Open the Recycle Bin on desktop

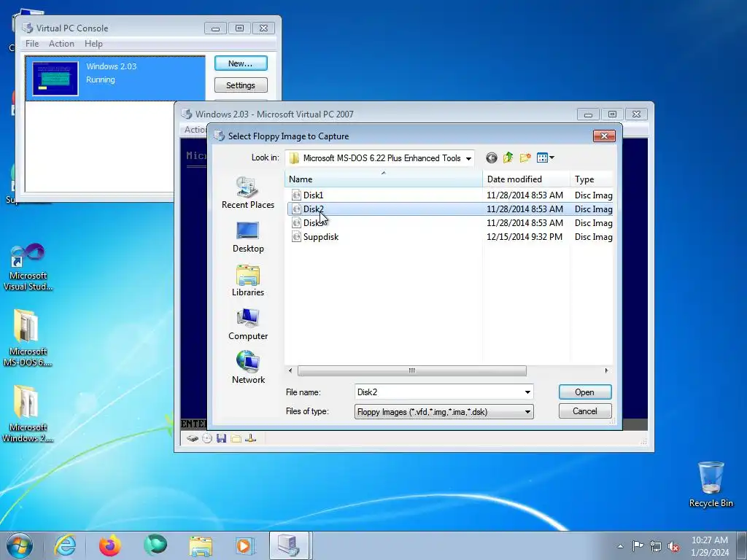[x=711, y=484]
